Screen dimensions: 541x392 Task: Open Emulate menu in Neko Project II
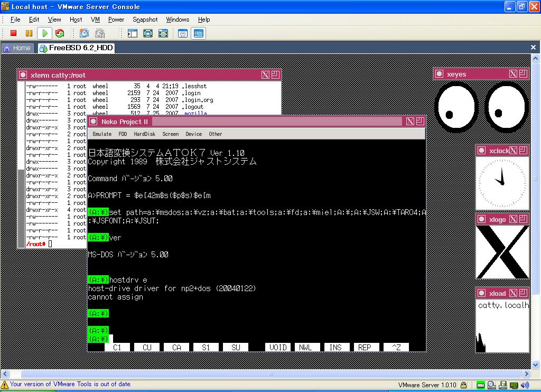pos(102,134)
